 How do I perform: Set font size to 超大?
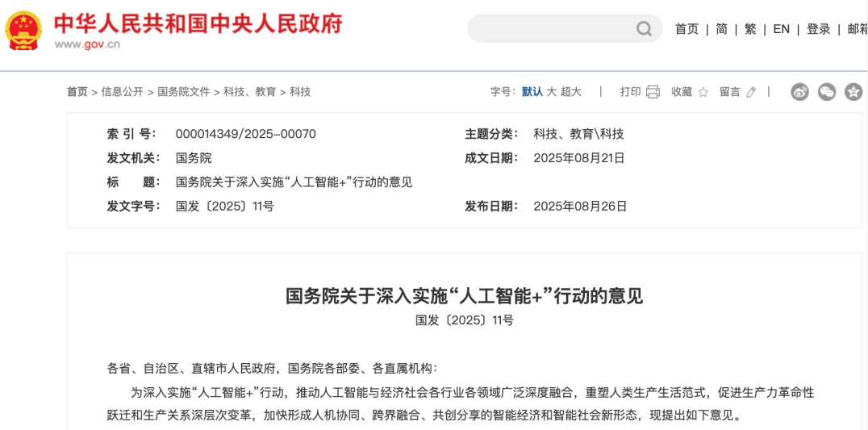[x=570, y=92]
